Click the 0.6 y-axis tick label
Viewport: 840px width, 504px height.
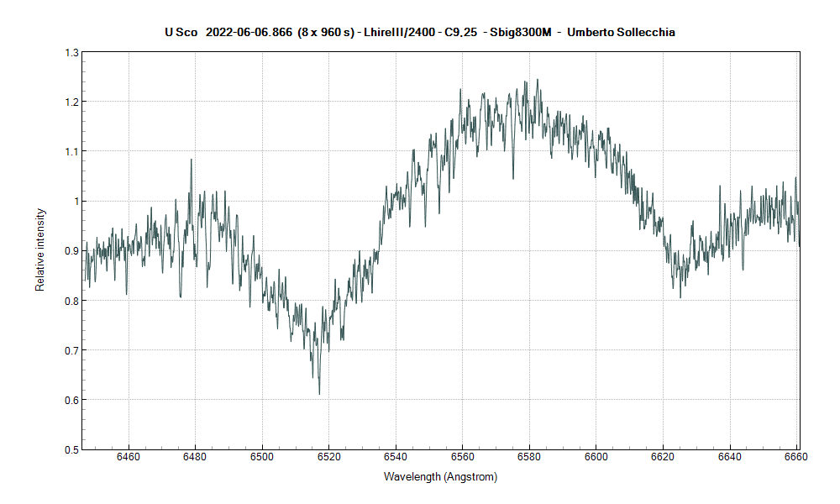coord(71,400)
